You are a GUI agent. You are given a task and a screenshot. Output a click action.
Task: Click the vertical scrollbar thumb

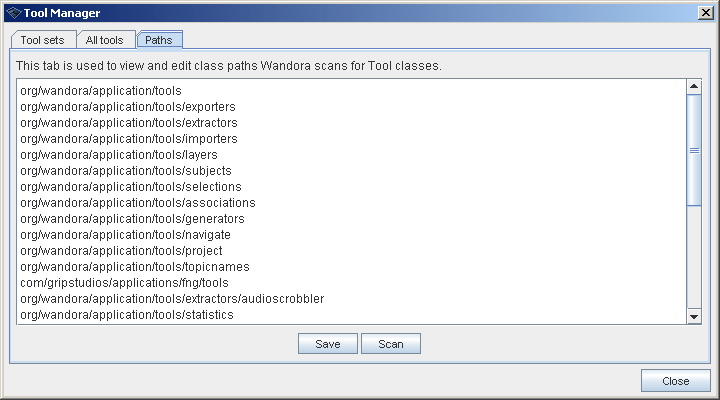[694, 150]
